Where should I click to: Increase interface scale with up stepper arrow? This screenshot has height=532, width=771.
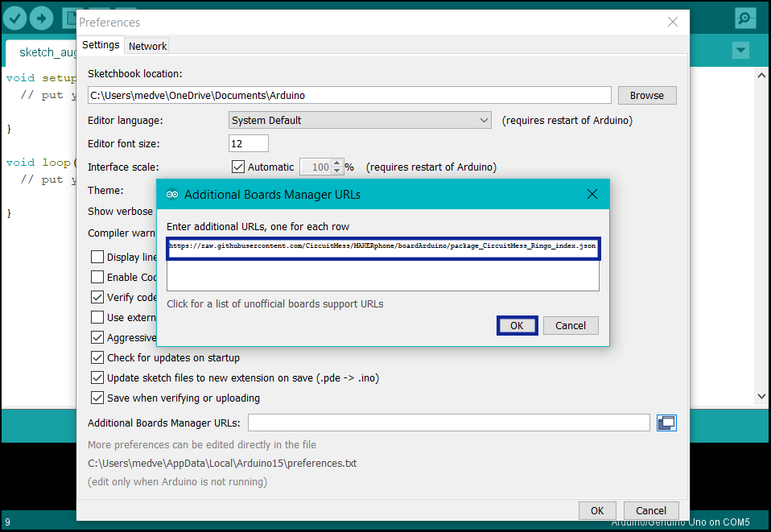click(337, 163)
